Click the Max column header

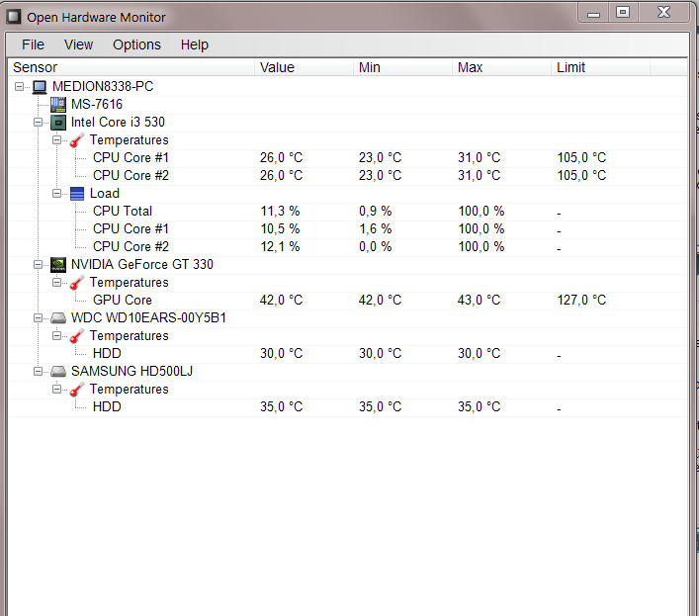click(x=502, y=67)
